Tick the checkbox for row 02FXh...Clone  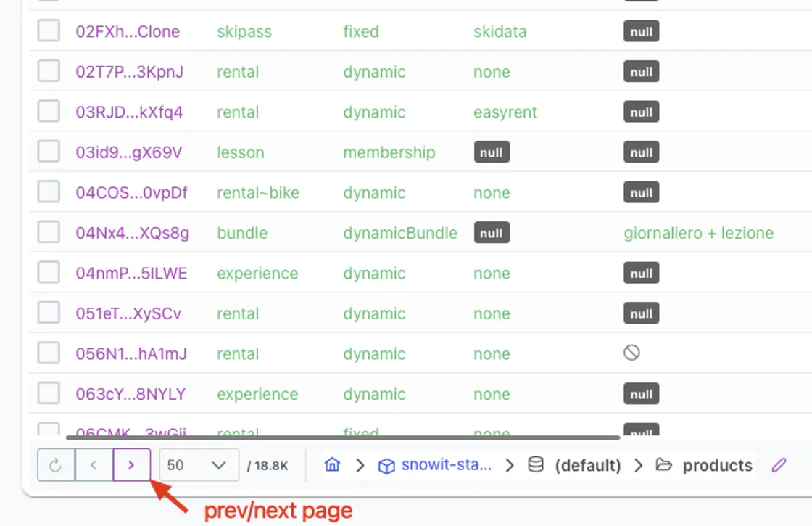[x=49, y=31]
